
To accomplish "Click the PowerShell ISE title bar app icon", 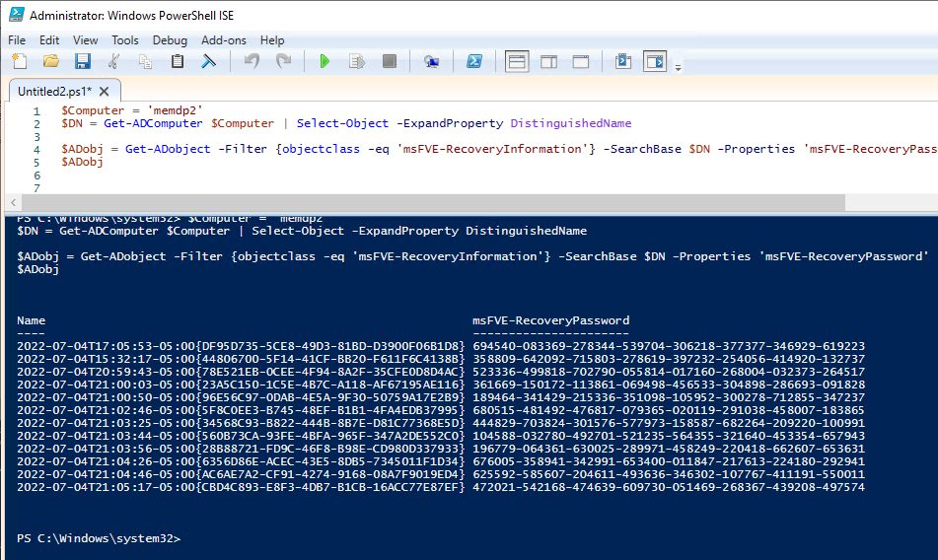I will 16,15.
